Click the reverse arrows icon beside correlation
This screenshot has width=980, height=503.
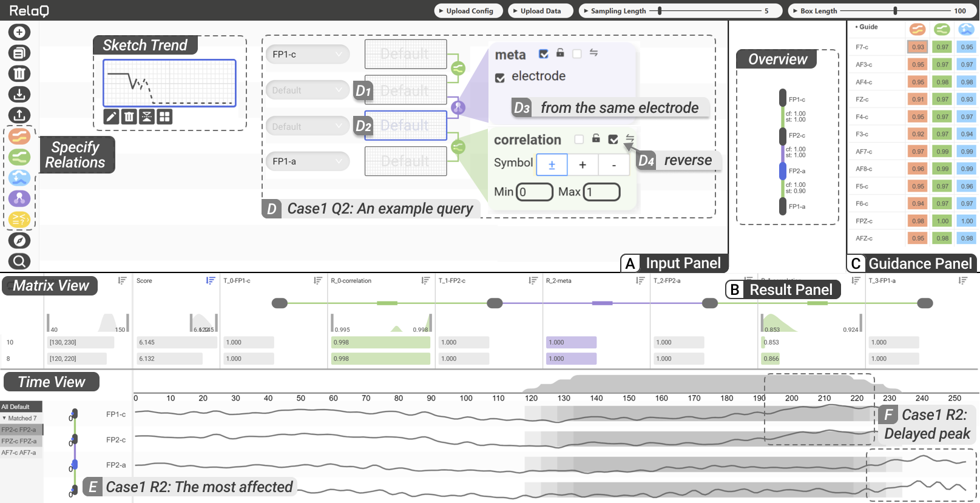[630, 139]
